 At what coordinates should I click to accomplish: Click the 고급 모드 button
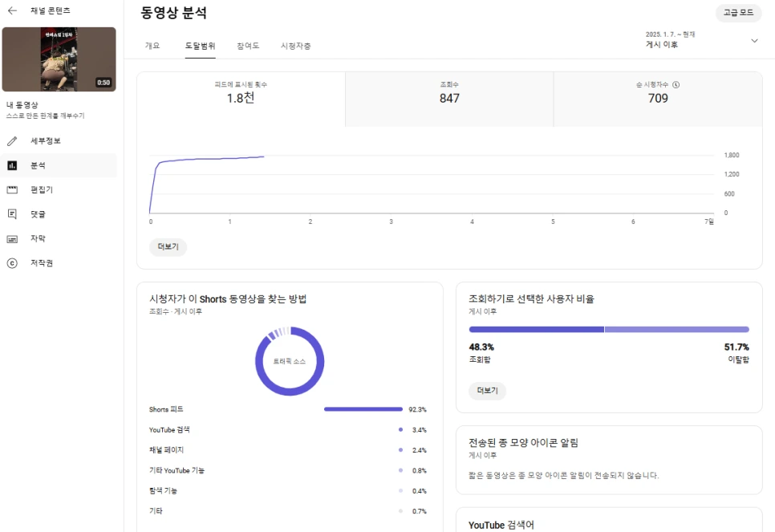coord(738,13)
